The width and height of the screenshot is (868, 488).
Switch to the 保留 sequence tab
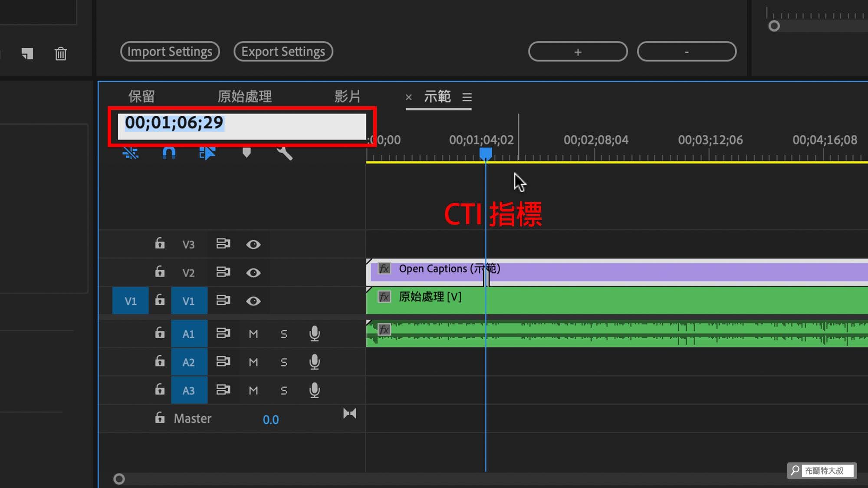point(141,96)
